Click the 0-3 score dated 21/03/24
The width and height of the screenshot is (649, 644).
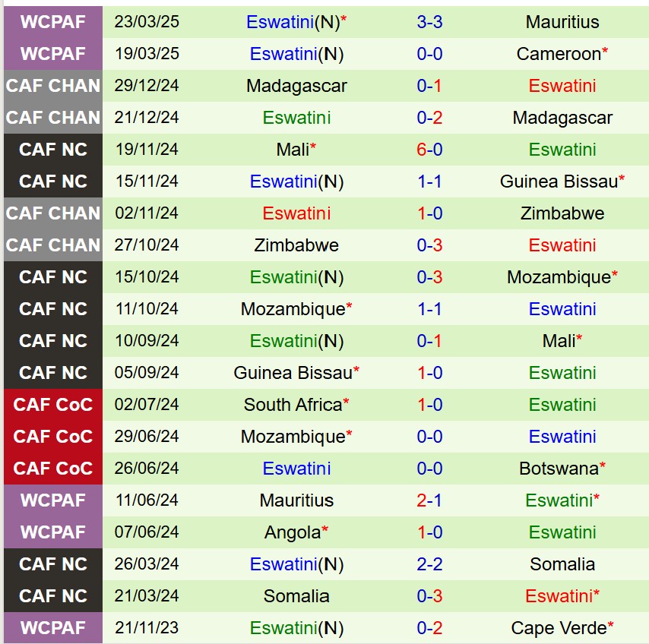click(429, 596)
